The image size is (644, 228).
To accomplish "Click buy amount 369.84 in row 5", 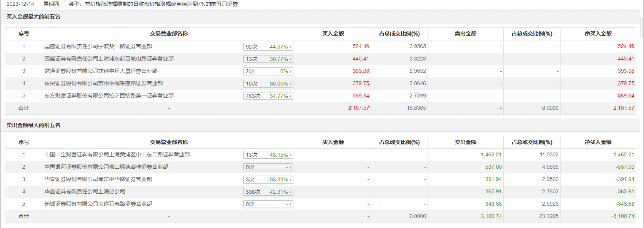I will [361, 96].
